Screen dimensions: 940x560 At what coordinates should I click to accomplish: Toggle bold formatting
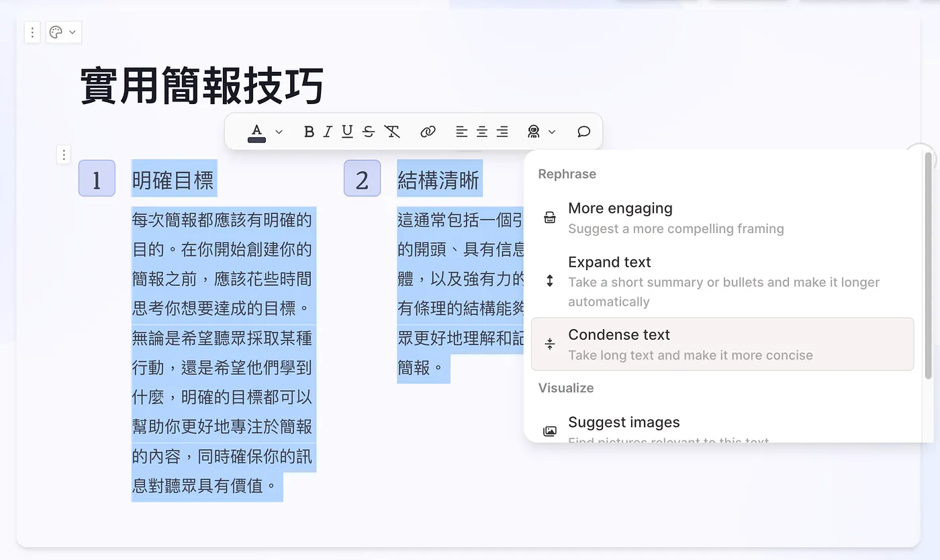[309, 132]
